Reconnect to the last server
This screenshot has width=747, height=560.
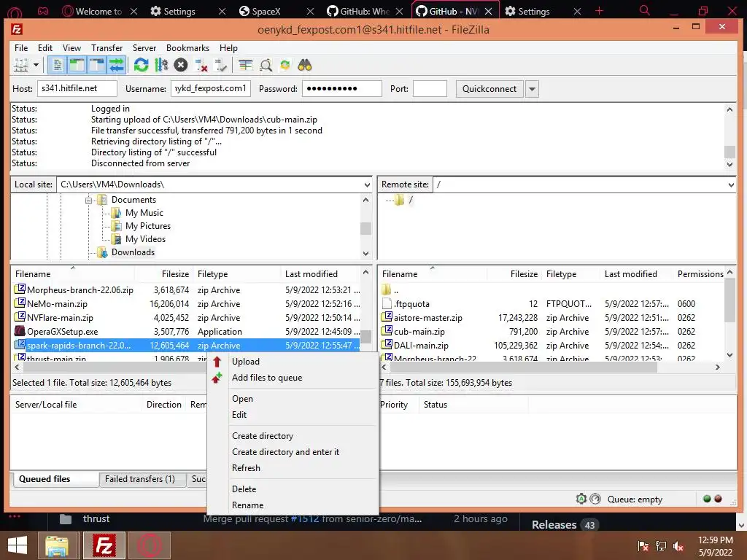click(220, 65)
